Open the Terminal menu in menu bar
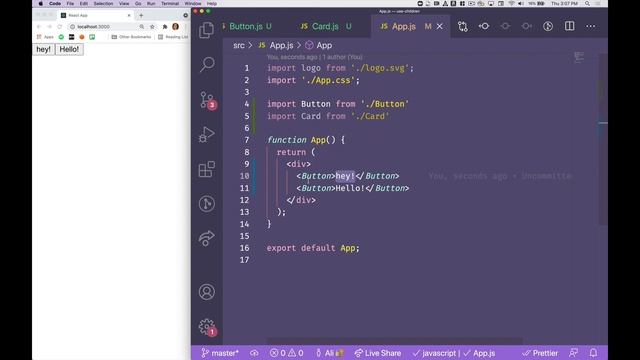The height and width of the screenshot is (360, 640). coord(170,3)
